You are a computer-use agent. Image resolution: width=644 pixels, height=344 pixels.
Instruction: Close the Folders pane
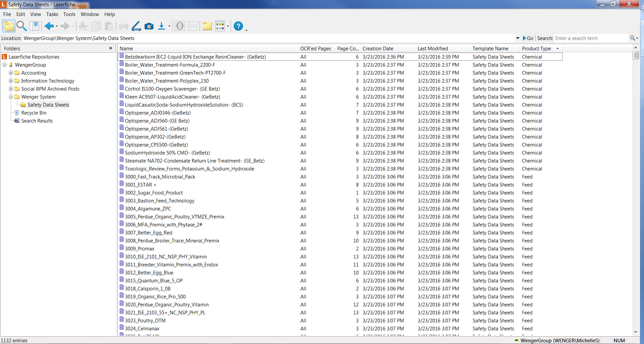click(111, 48)
